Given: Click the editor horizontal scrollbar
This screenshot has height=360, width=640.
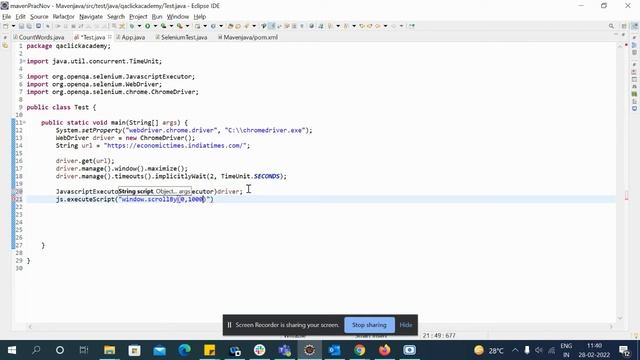Looking at the screenshot, I should 320,326.
